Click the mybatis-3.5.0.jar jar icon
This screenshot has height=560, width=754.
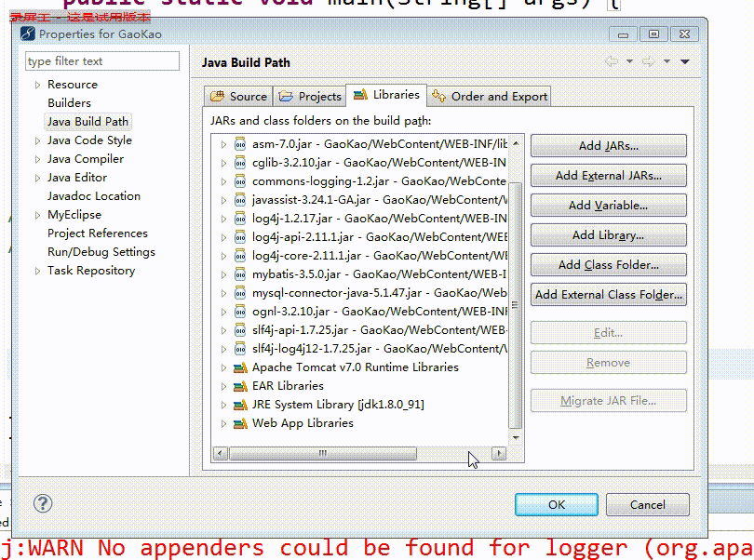tap(240, 274)
